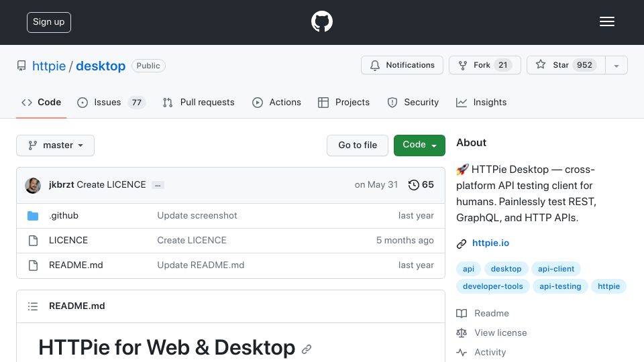The height and width of the screenshot is (362, 644).
Task: Open the Projects tab
Action: (x=343, y=102)
